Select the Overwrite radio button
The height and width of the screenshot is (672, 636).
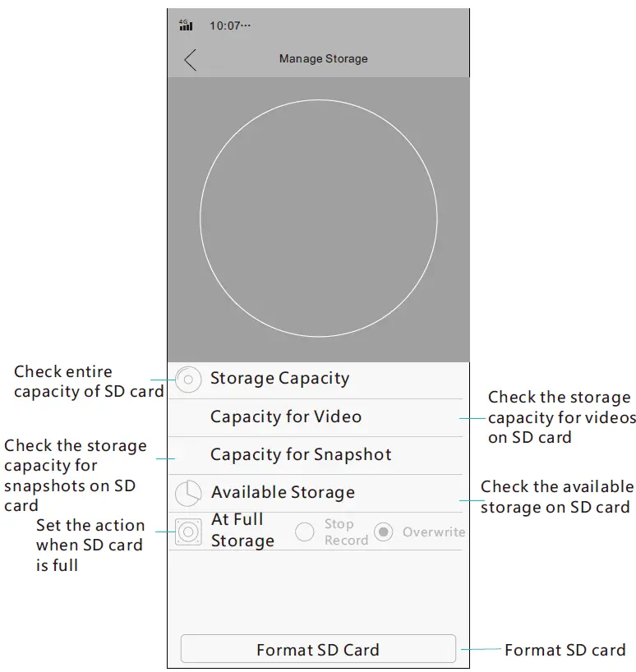(x=383, y=532)
